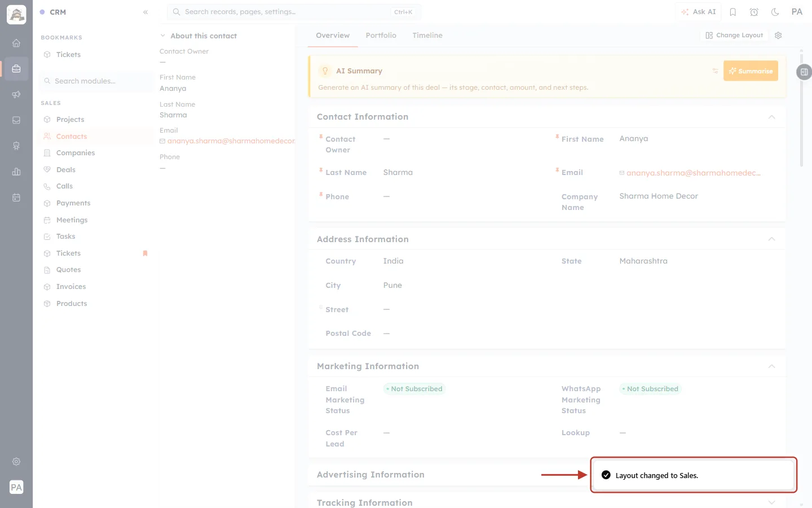This screenshot has height=508, width=812.
Task: Collapse the CRM sidebar with double chevron
Action: click(x=145, y=12)
